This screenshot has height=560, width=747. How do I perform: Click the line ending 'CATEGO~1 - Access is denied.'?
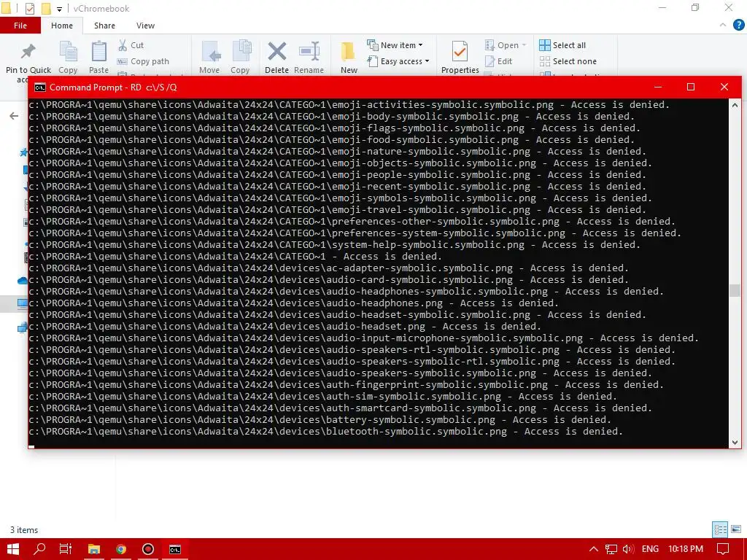(x=236, y=256)
